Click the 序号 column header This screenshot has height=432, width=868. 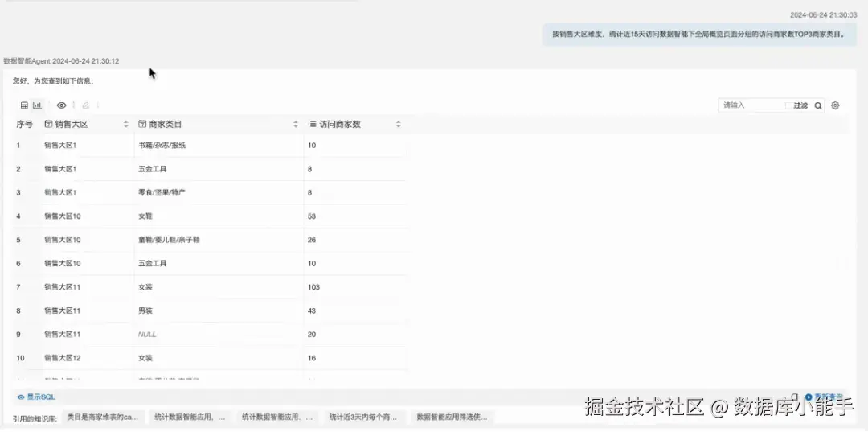pyautogui.click(x=24, y=125)
